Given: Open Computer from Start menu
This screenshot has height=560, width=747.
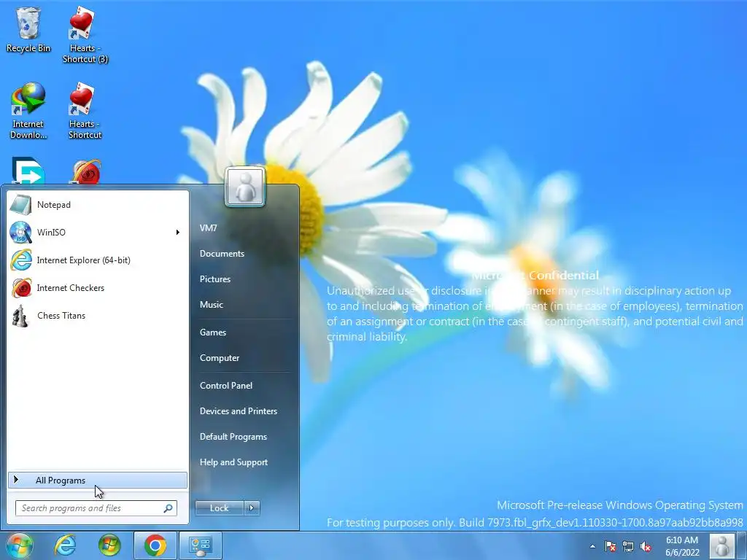Looking at the screenshot, I should (219, 358).
